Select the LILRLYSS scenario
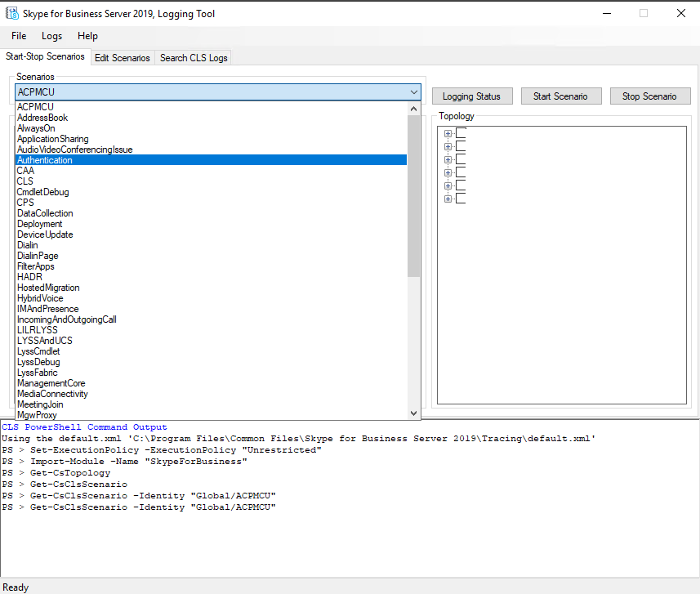700x594 pixels. [x=212, y=330]
